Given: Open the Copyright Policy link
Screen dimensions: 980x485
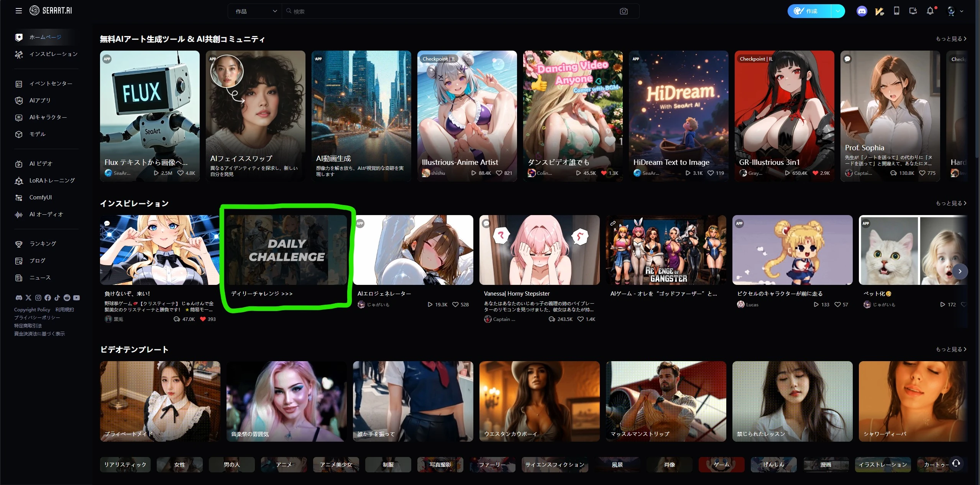Looking at the screenshot, I should click(32, 310).
